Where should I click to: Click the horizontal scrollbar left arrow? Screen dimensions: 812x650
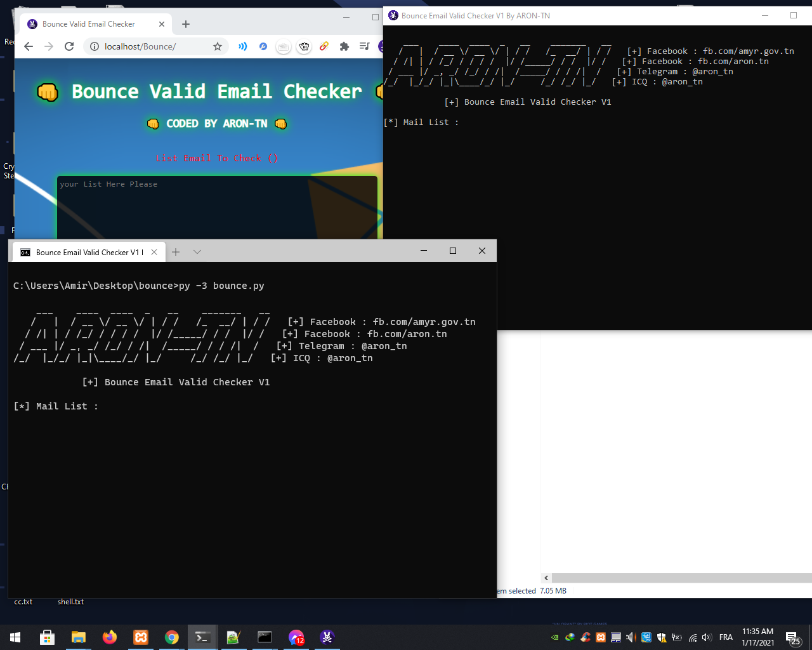click(546, 578)
